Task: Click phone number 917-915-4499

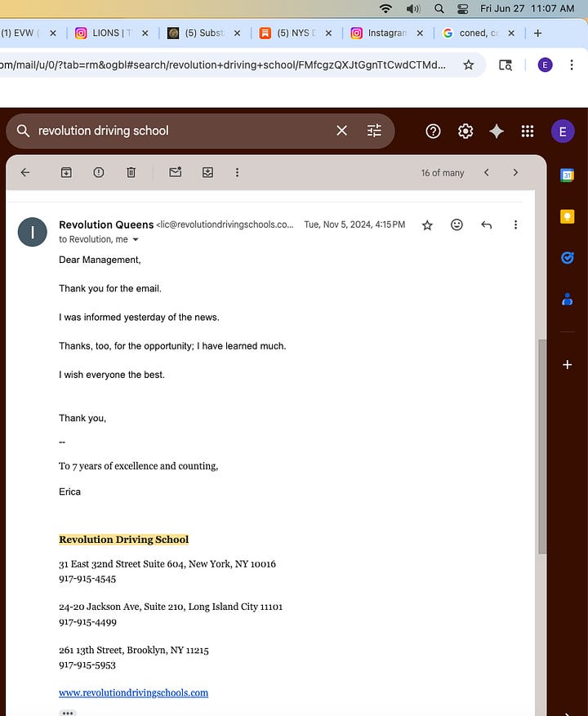Action: pos(87,622)
